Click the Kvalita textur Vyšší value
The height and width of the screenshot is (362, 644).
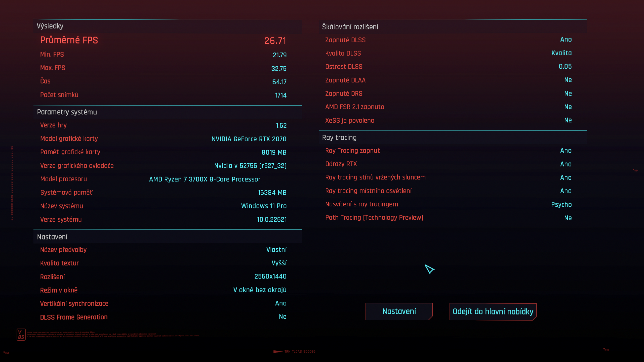[279, 263]
